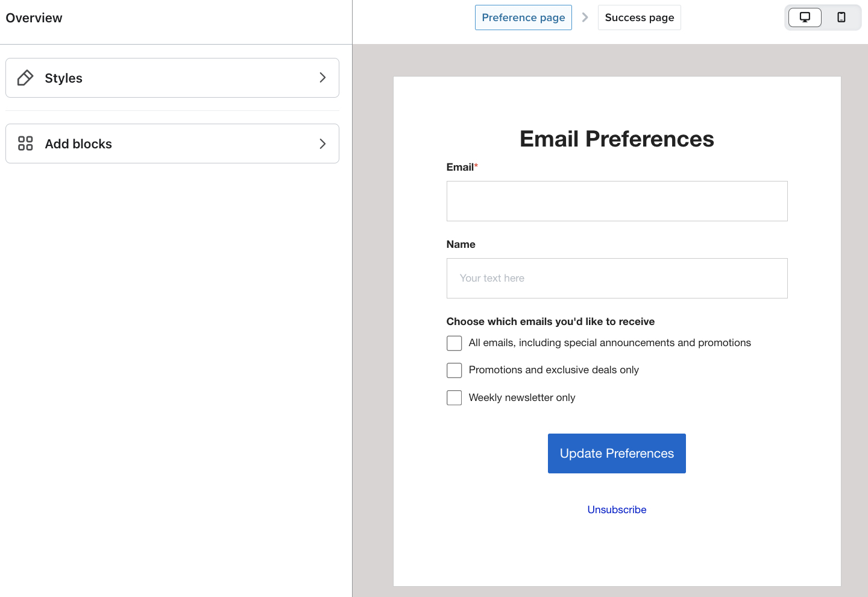Image resolution: width=868 pixels, height=597 pixels.
Task: Select the Styles brush icon
Action: (25, 78)
